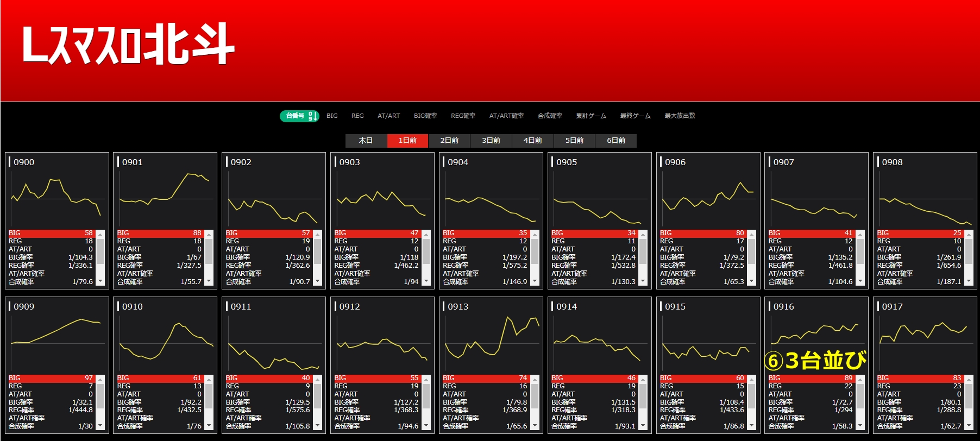Click scroll-down arrow in 0917 data list
The image size is (980, 441).
click(x=969, y=426)
